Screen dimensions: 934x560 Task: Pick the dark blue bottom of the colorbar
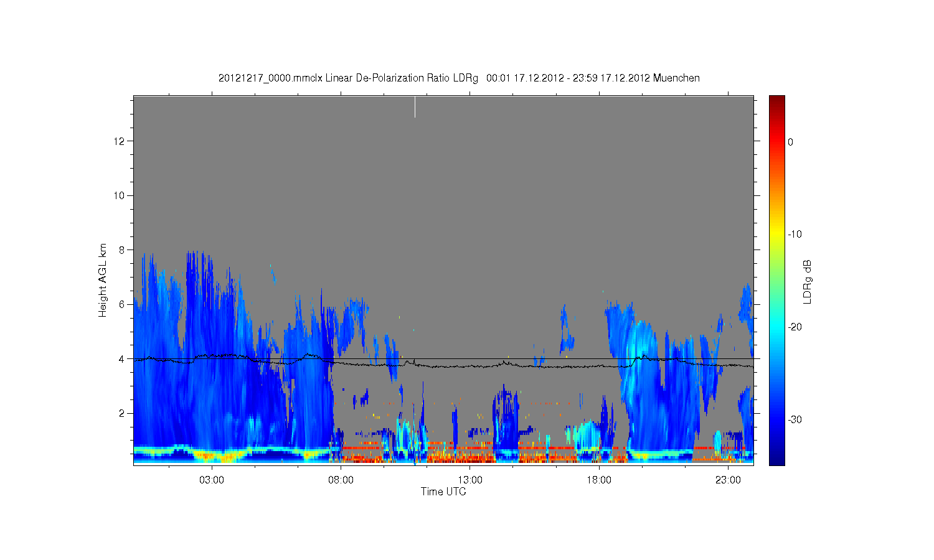pos(776,459)
